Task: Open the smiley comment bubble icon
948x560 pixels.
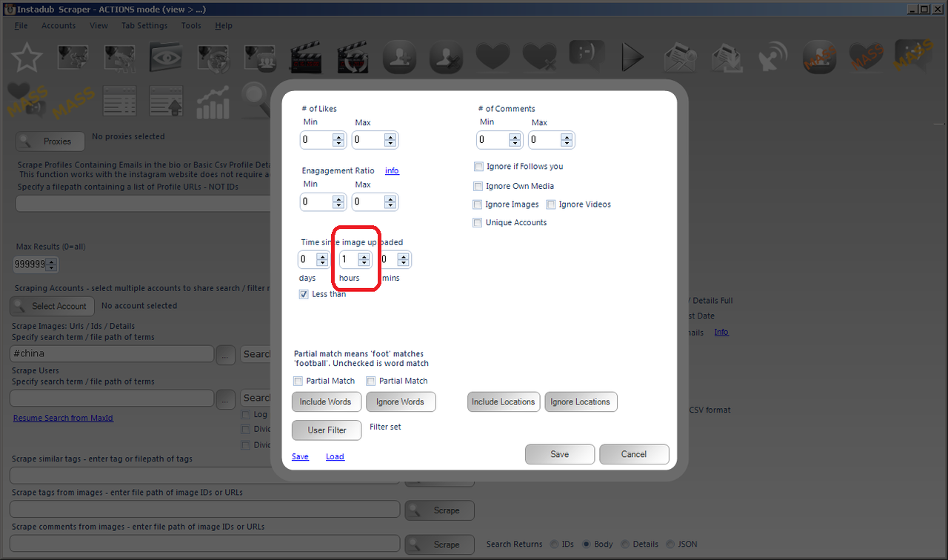Action: coord(586,56)
